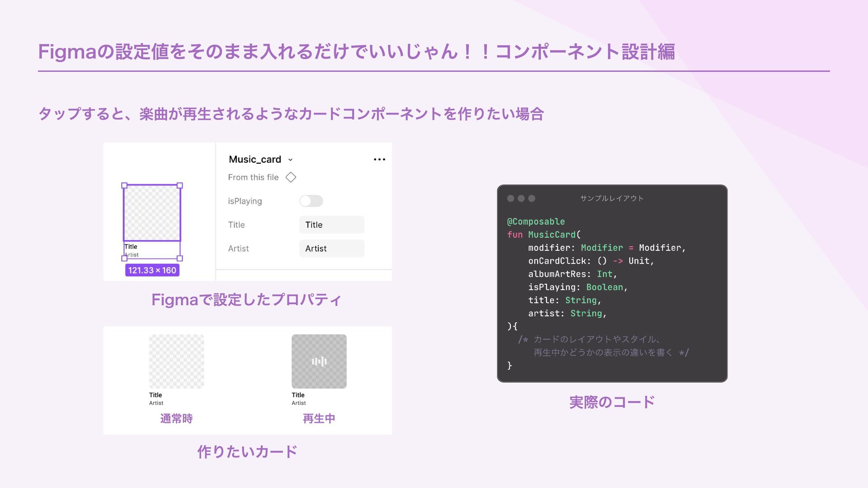This screenshot has width=868, height=488.
Task: Click the サンプルレイアウト window title
Action: pos(612,198)
